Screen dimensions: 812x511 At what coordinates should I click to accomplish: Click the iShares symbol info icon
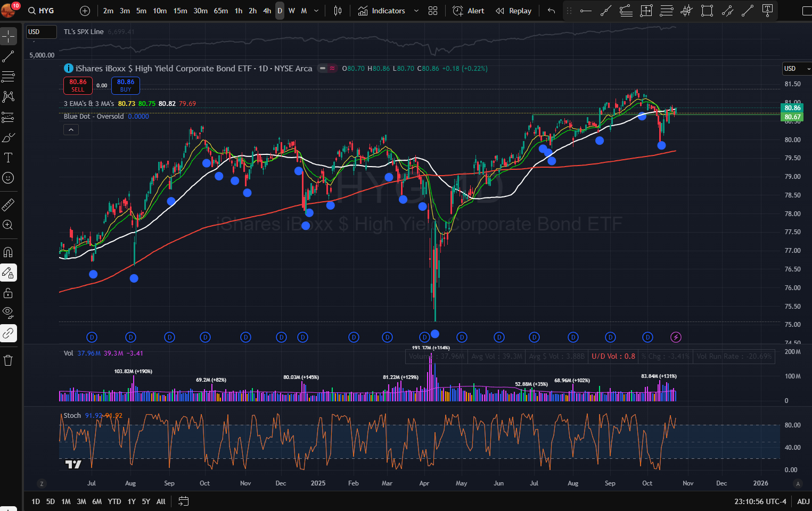click(x=69, y=68)
